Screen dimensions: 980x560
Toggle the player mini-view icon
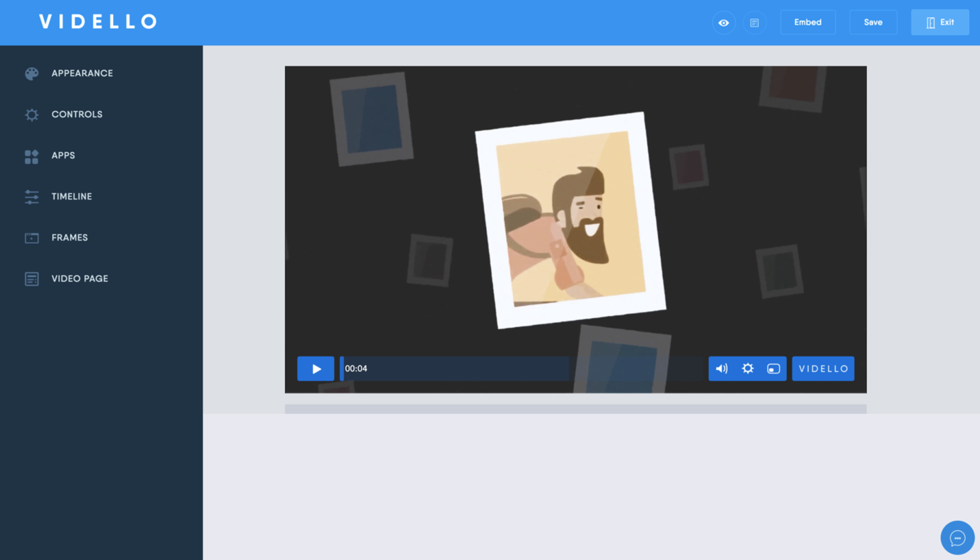774,369
